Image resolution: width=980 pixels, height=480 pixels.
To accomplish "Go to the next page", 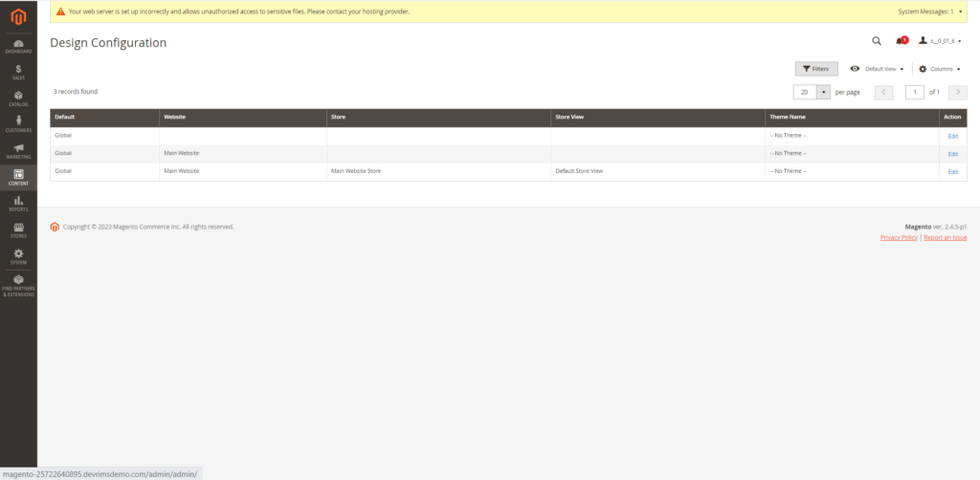I will [957, 93].
